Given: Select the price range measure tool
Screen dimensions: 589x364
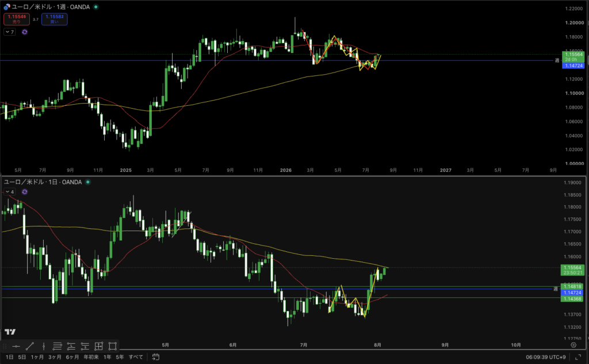Looking at the screenshot, I should point(99,346).
